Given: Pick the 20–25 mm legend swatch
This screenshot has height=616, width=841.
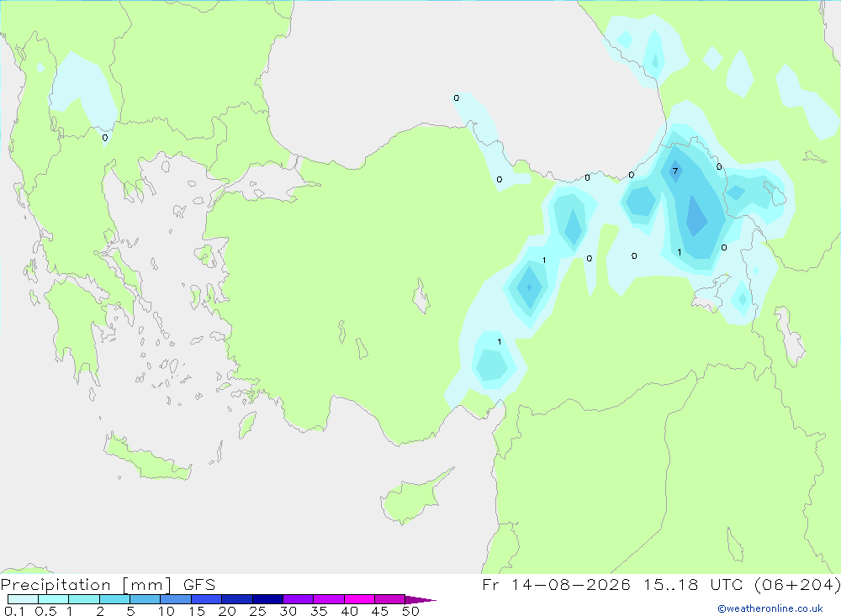Looking at the screenshot, I should (237, 599).
